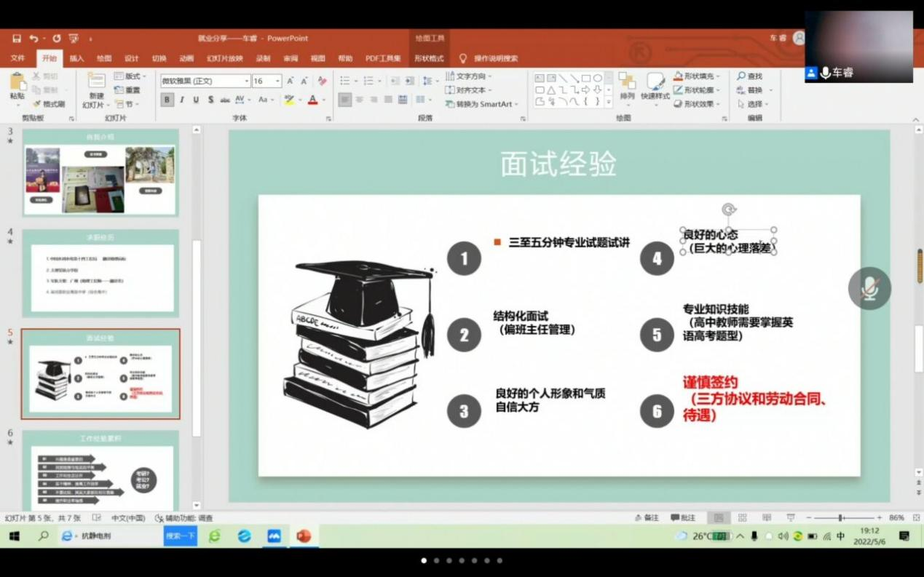Select the slide 4 thumbnail in the panel

(x=100, y=273)
